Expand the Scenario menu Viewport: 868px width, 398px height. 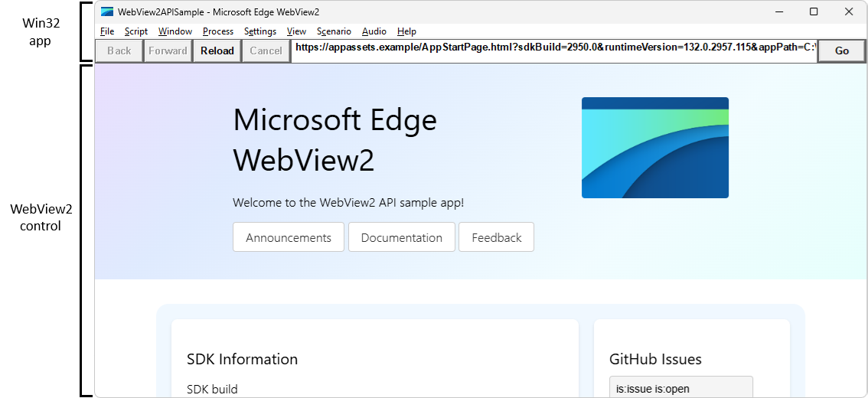334,31
